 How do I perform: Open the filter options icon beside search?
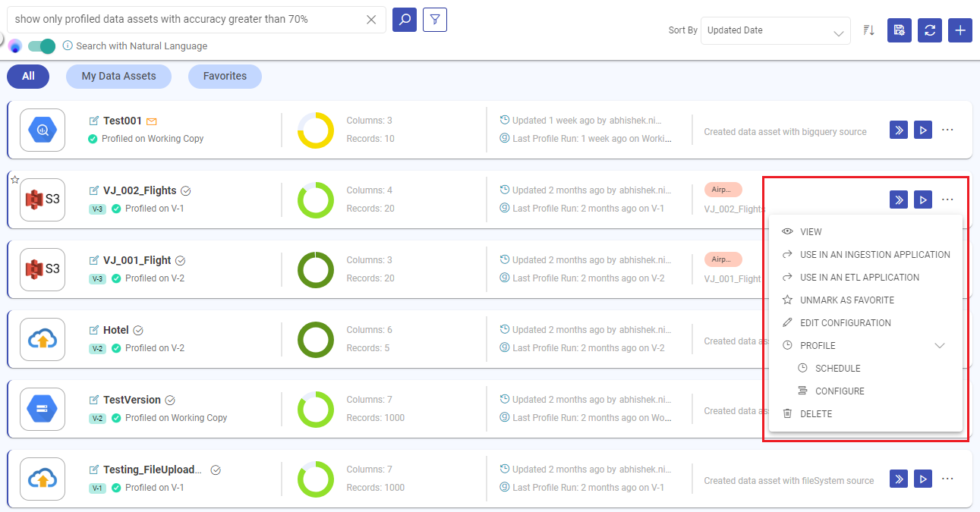[x=434, y=20]
